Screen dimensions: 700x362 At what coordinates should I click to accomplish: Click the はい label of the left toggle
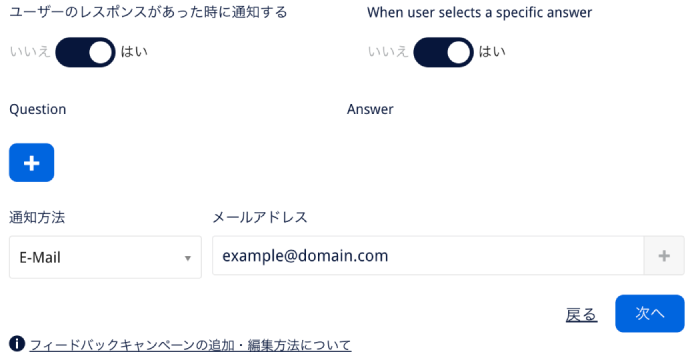point(134,52)
